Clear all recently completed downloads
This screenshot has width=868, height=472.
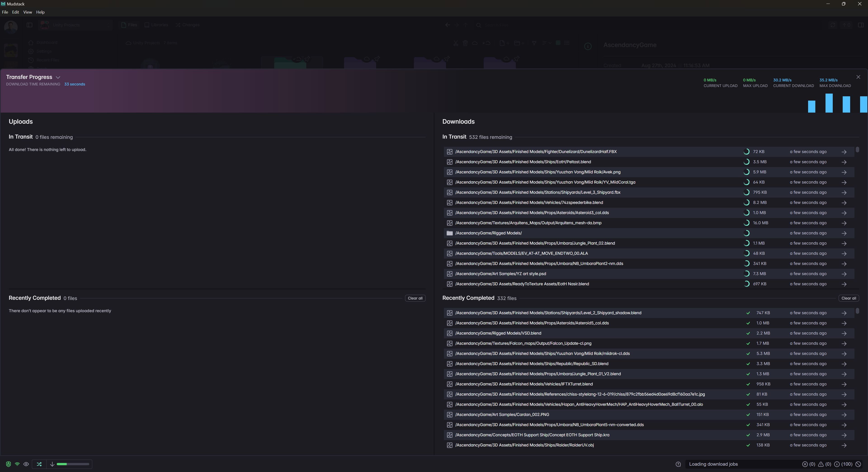(x=849, y=298)
